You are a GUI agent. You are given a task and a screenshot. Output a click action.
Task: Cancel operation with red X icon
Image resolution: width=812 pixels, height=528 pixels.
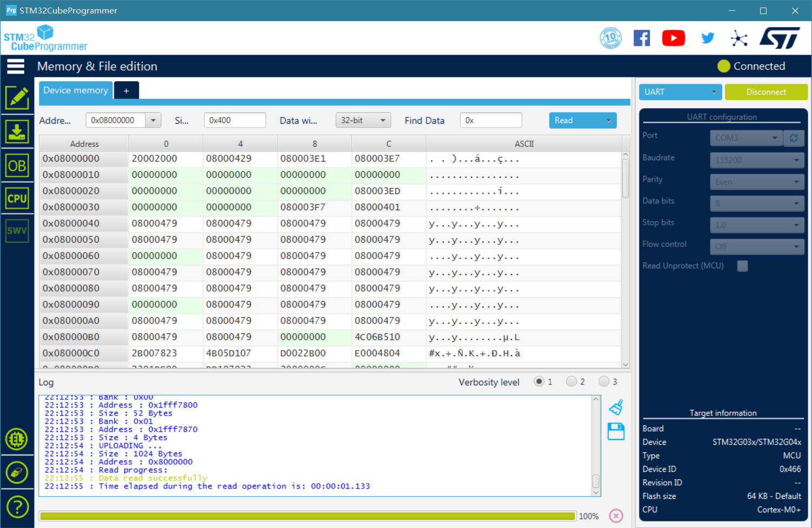(x=616, y=516)
